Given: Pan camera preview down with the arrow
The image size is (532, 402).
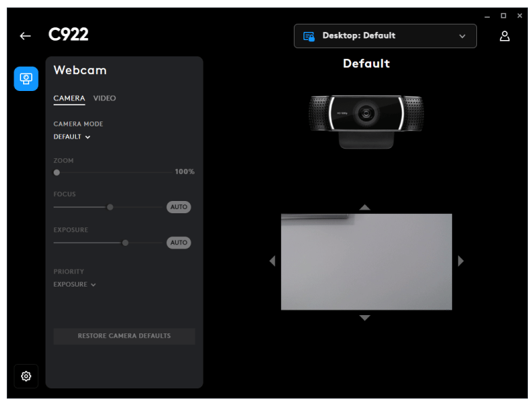Looking at the screenshot, I should tap(364, 318).
